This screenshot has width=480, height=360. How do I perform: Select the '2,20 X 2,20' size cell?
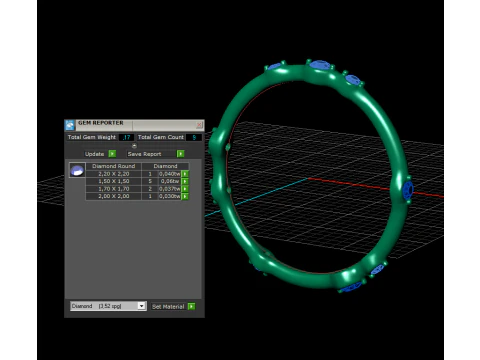(114, 174)
